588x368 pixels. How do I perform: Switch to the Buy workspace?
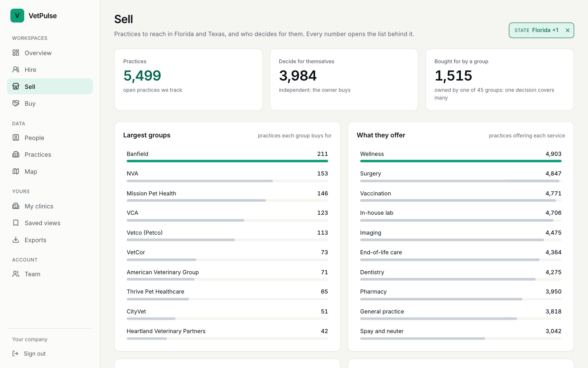(x=50, y=103)
